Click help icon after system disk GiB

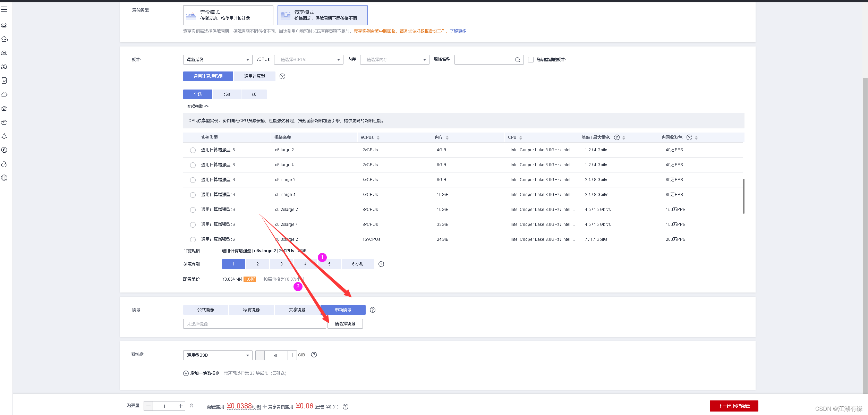point(314,355)
